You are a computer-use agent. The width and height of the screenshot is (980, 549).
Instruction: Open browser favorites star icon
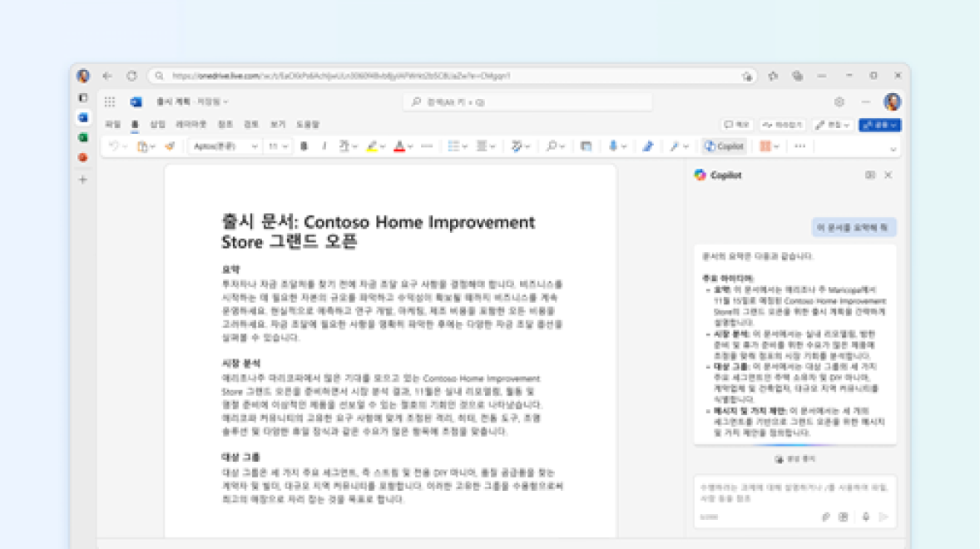pos(773,76)
